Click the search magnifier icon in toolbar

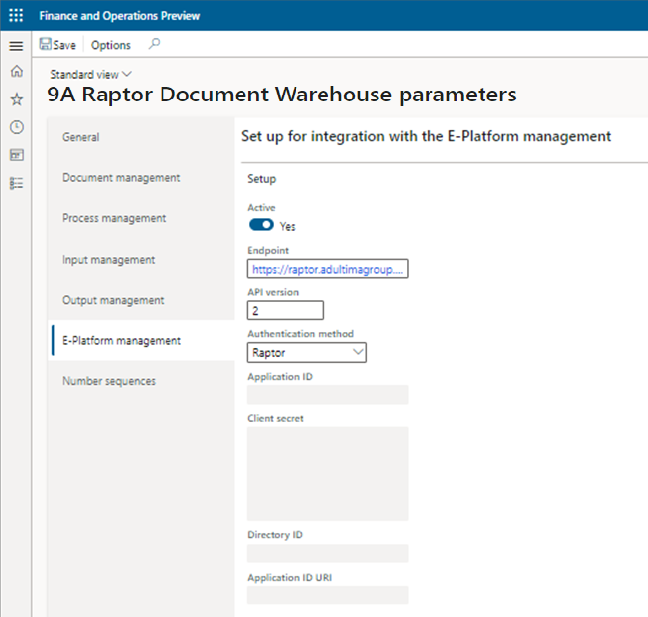coord(153,45)
